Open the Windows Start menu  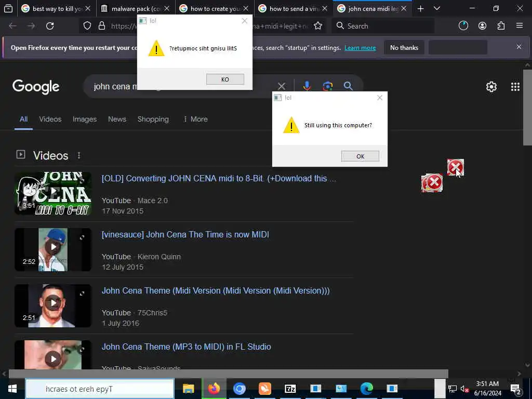[x=12, y=389]
